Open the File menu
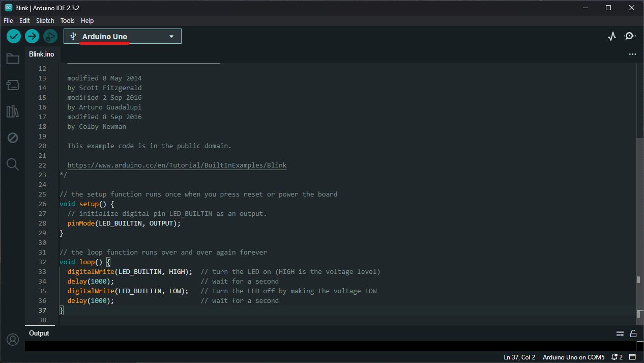 [8, 21]
